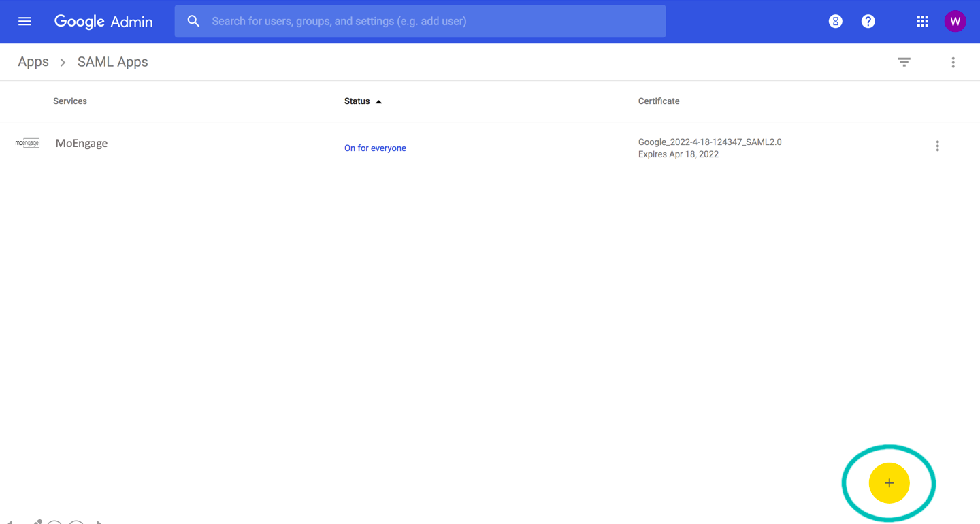The width and height of the screenshot is (980, 524).
Task: Click the MoEngage app logo
Action: pos(27,143)
